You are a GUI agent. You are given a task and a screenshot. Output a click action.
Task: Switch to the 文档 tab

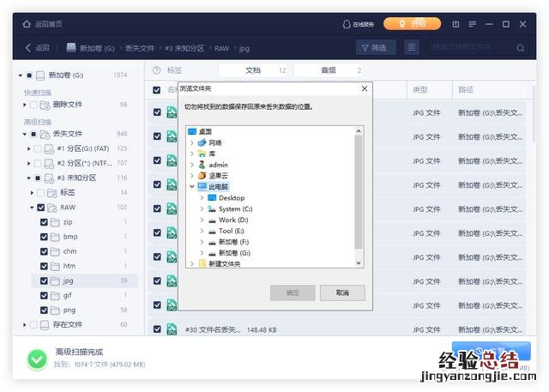point(253,70)
